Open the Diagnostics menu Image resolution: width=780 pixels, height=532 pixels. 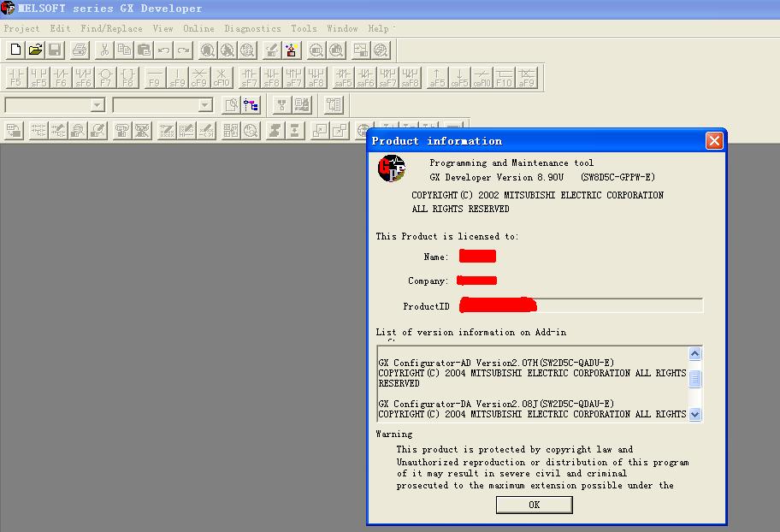(x=252, y=28)
